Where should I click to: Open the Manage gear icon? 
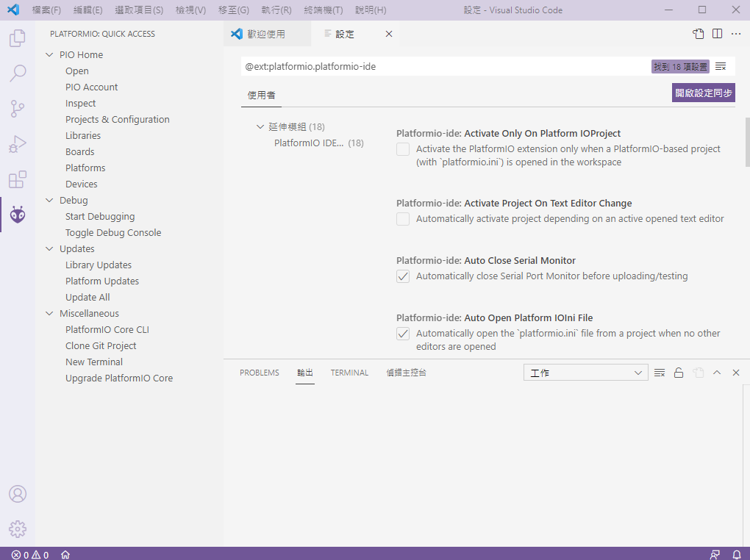pos(17,529)
